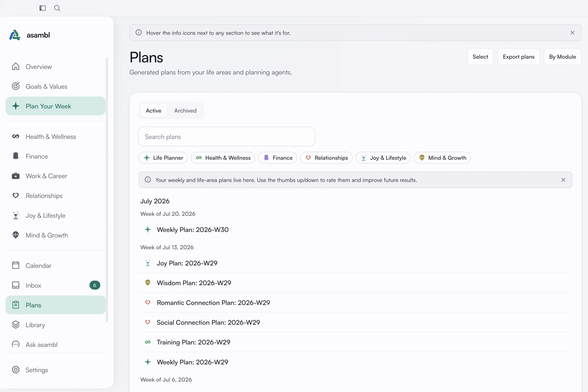Click the Export plans button
The height and width of the screenshot is (392, 588).
(518, 57)
